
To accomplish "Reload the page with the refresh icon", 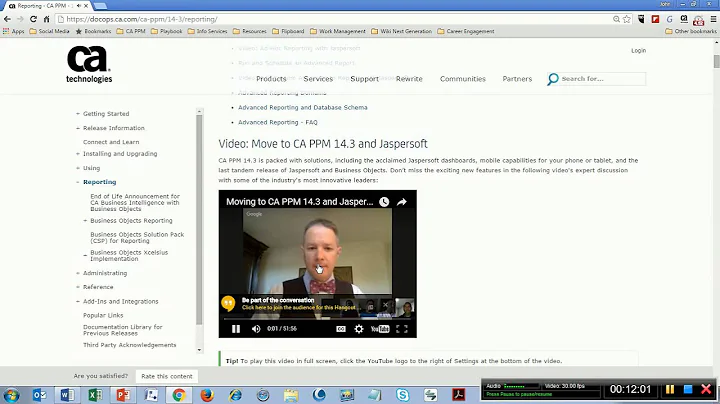I will pyautogui.click(x=33, y=19).
